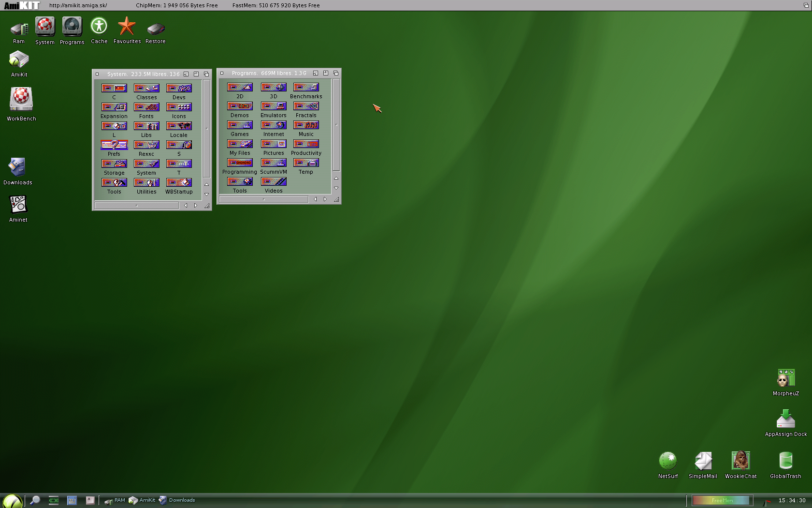812x508 pixels.
Task: Launch NetSurf browser from desktop
Action: pyautogui.click(x=667, y=461)
